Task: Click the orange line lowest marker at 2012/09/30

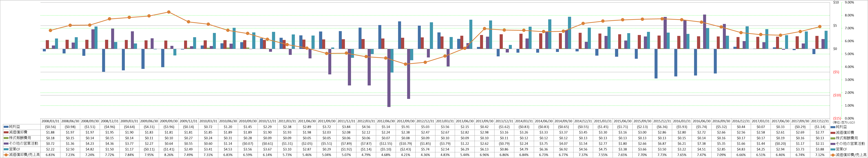Action: pos(405,64)
